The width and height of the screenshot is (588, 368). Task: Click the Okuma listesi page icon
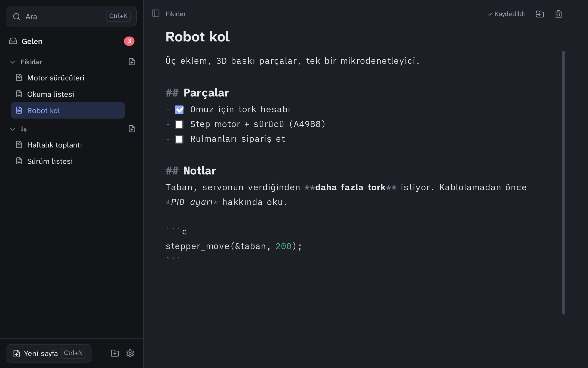click(19, 94)
